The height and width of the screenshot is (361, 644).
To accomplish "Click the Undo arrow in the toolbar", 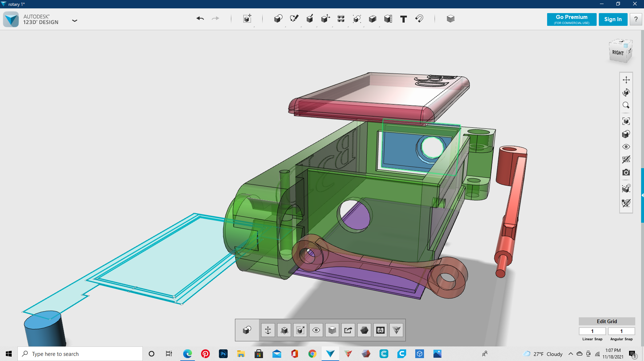I will point(200,19).
